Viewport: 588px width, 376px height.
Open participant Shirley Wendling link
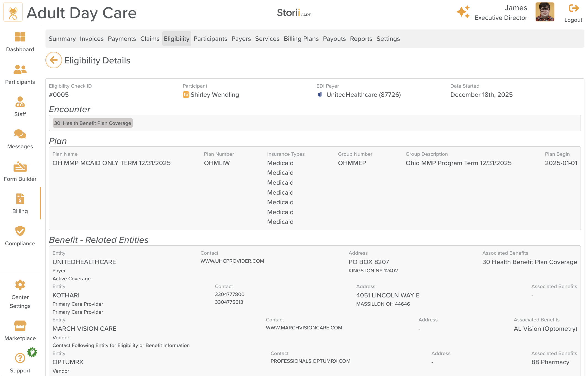(214, 95)
